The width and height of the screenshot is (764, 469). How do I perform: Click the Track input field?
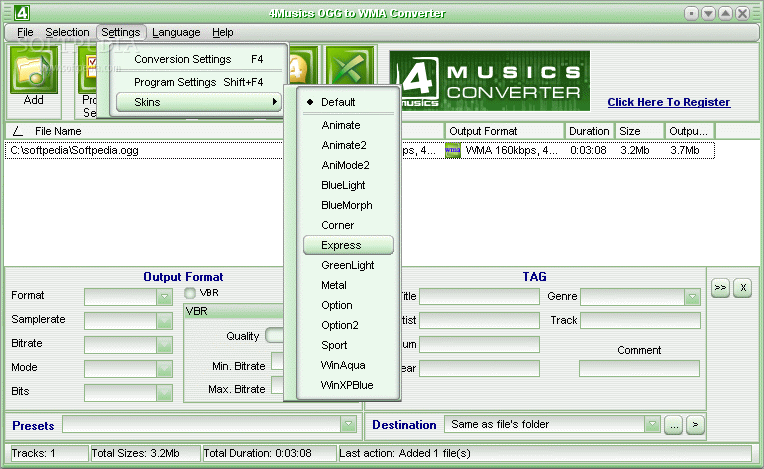point(640,320)
